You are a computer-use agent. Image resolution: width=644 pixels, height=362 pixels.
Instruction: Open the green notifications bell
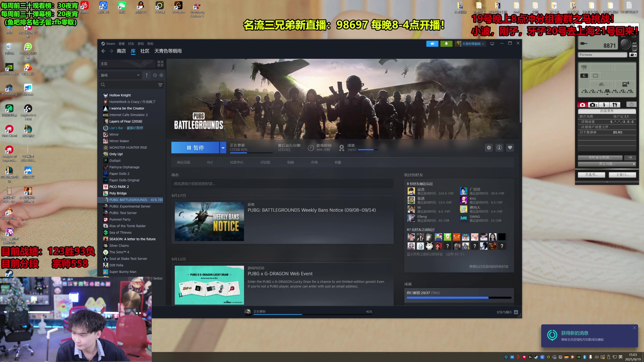pos(446,44)
